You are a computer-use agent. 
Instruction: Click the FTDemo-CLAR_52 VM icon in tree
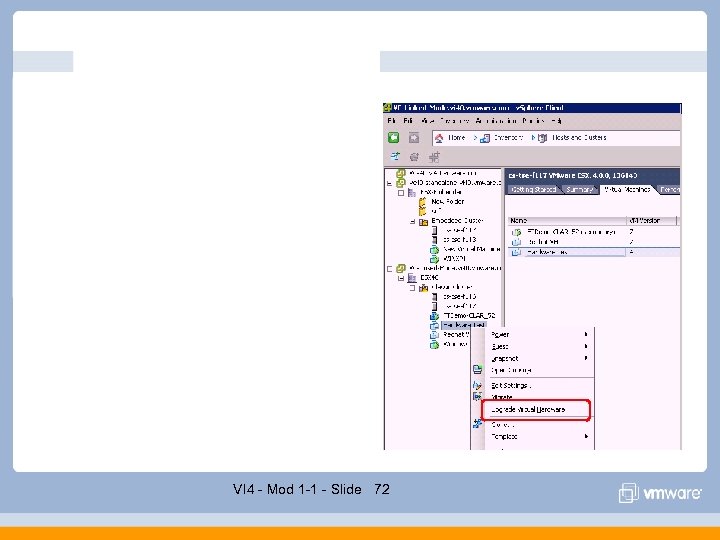(434, 316)
